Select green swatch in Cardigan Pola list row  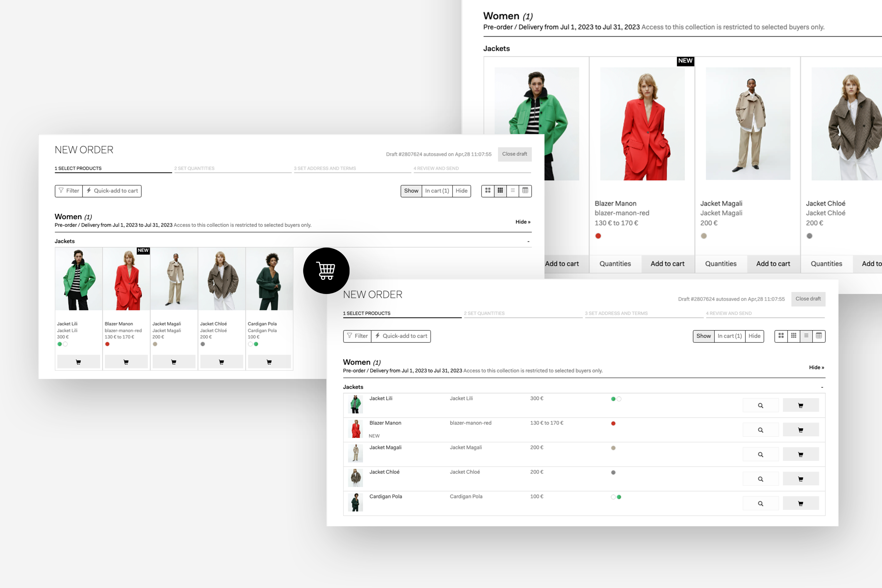coord(619,497)
